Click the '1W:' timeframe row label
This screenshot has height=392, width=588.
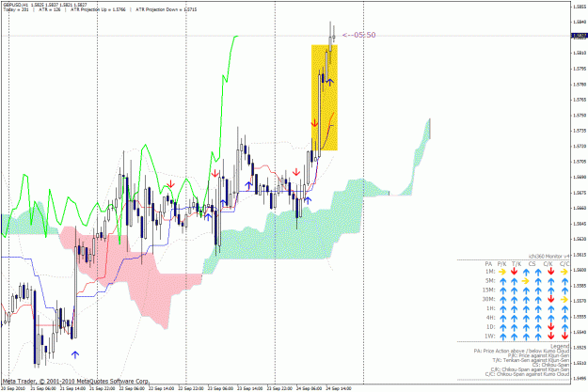coord(490,337)
